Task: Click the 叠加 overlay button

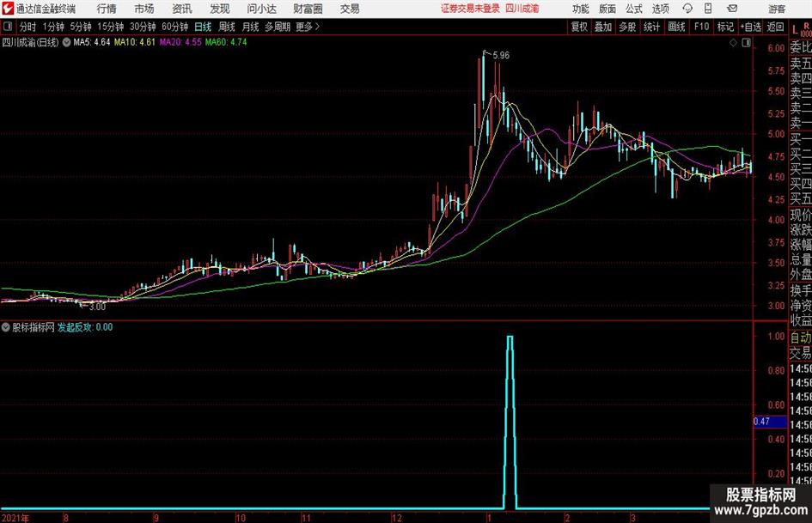Action: [603, 27]
